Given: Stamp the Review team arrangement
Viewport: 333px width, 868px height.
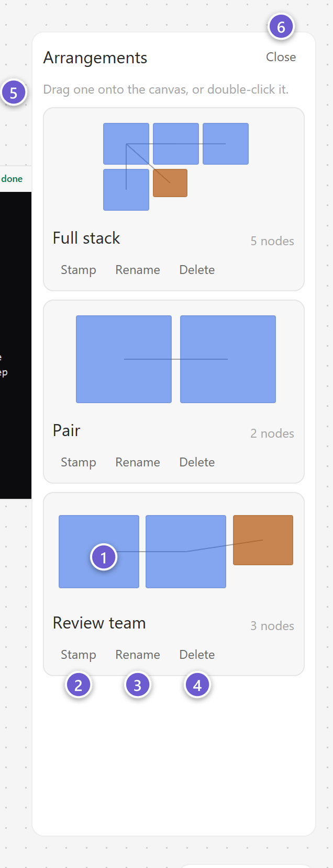Looking at the screenshot, I should pyautogui.click(x=79, y=655).
